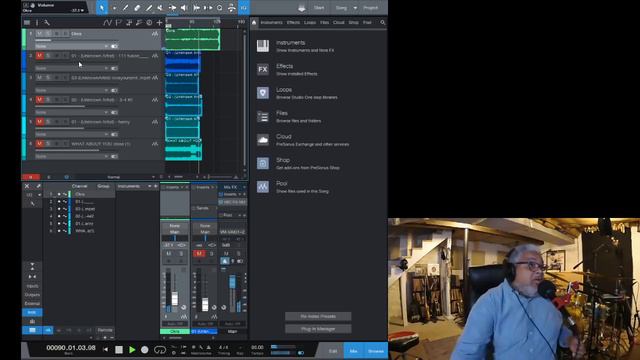Open the Files list icon in browser
The width and height of the screenshot is (640, 360).
click(263, 117)
